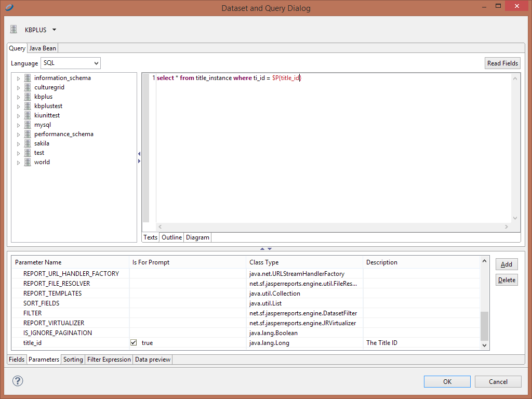532x399 pixels.
Task: Open the Language SQL combo box
Action: point(71,63)
